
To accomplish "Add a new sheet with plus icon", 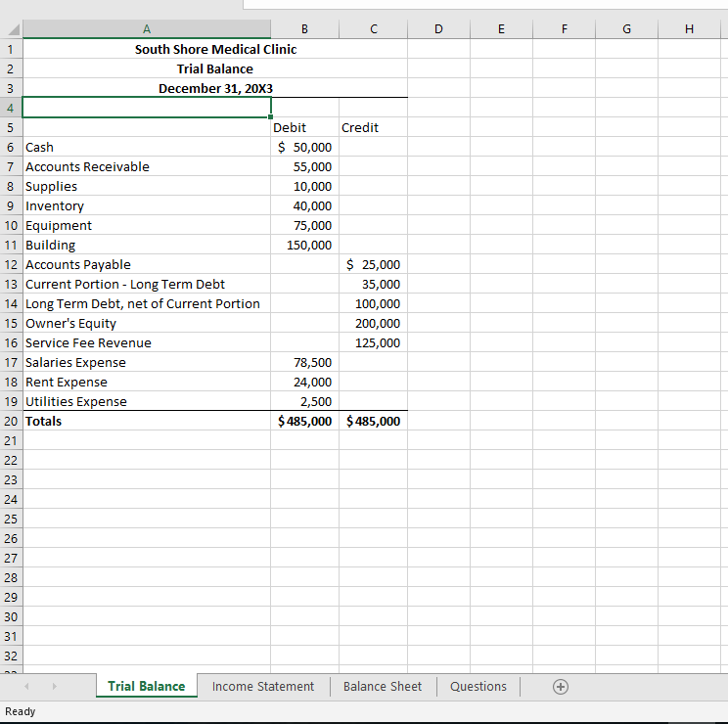I will point(561,687).
